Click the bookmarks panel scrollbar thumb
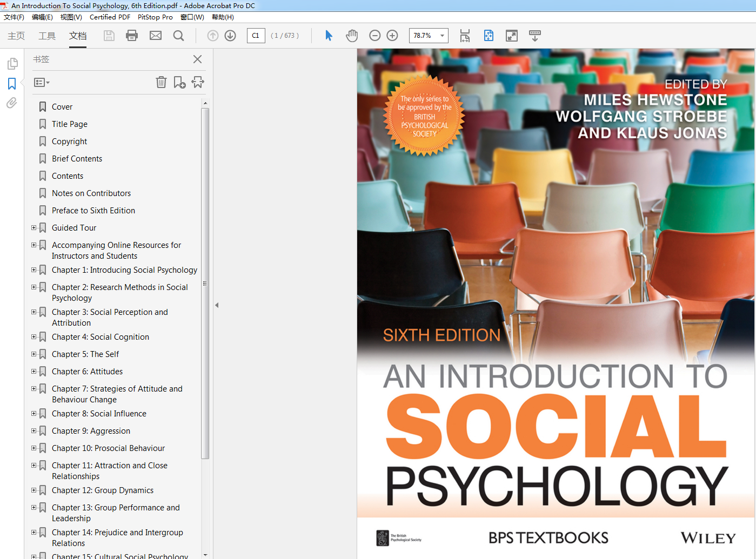 coord(205,284)
